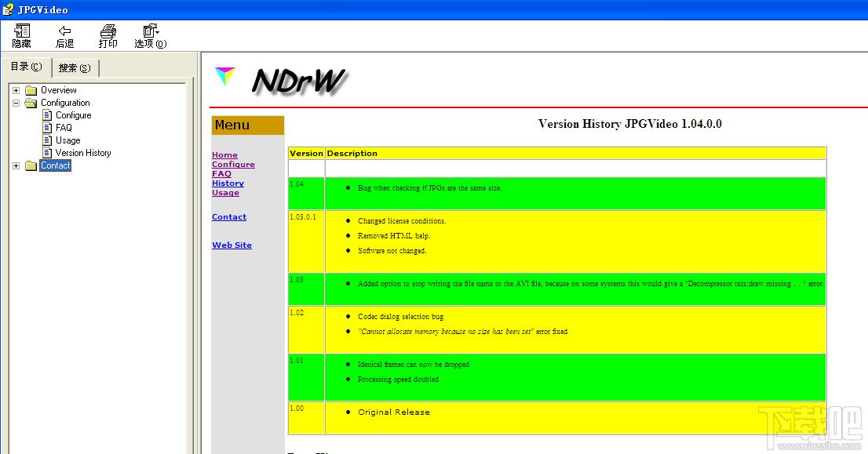Image resolution: width=868 pixels, height=454 pixels.
Task: Click the 'Removed HTML help.' entry
Action: click(394, 235)
